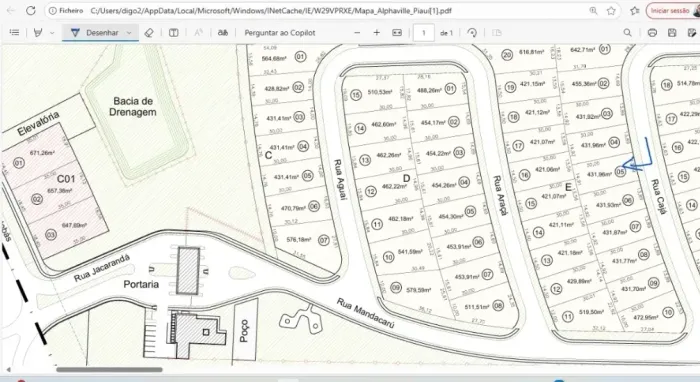Open the page view layout icon
This screenshot has height=382, width=700.
[x=496, y=33]
